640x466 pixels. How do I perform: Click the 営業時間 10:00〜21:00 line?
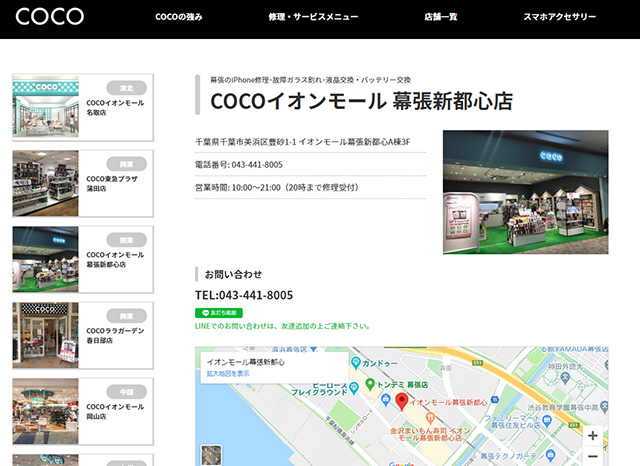click(277, 188)
